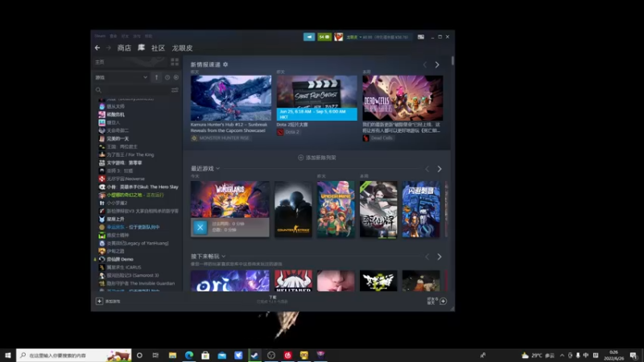Open the Windows Start menu
Screen dimensions: 644x362
(8, 356)
